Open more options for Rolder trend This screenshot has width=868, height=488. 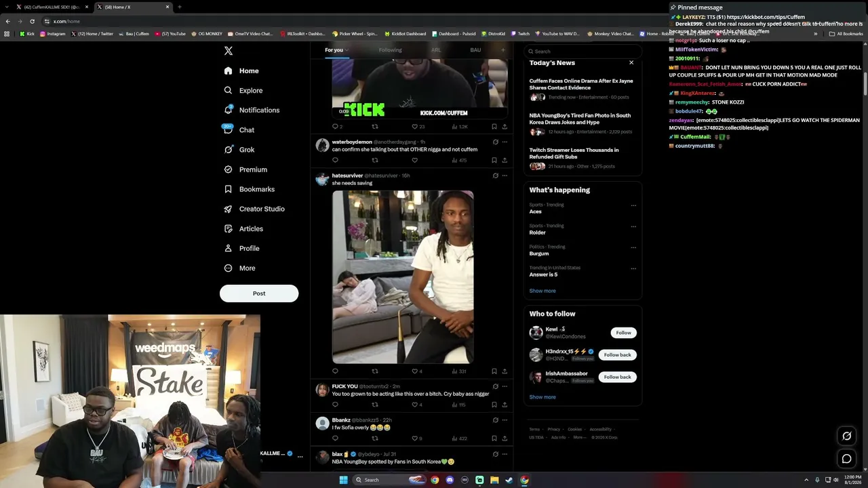coord(633,226)
